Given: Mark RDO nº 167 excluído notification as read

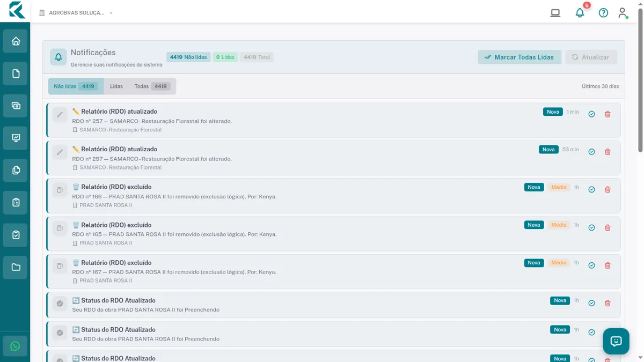Looking at the screenshot, I should pos(591,265).
